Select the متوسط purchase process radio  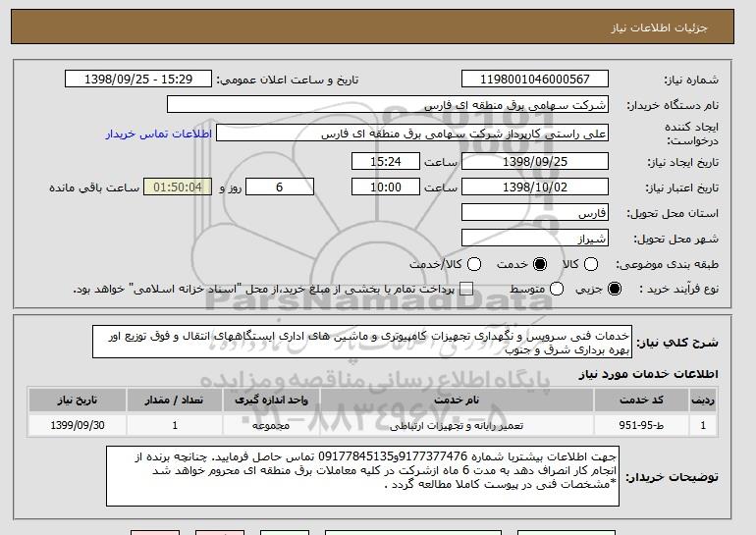click(557, 289)
